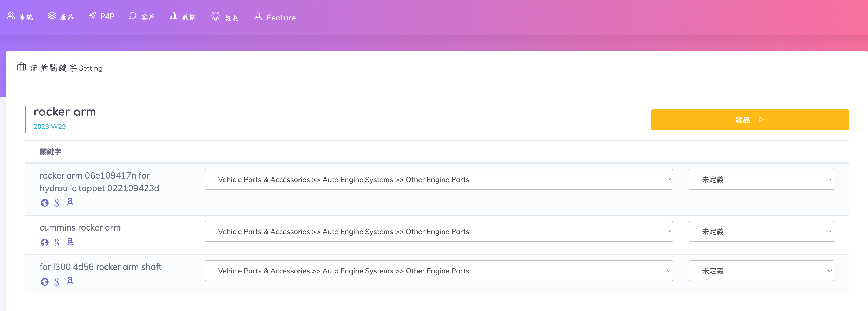868x311 pixels.
Task: Open category dropdown for l300 4d56 shaft
Action: 438,271
